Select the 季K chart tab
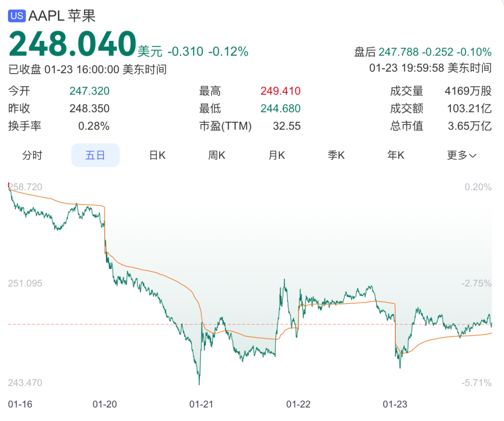 (x=336, y=155)
